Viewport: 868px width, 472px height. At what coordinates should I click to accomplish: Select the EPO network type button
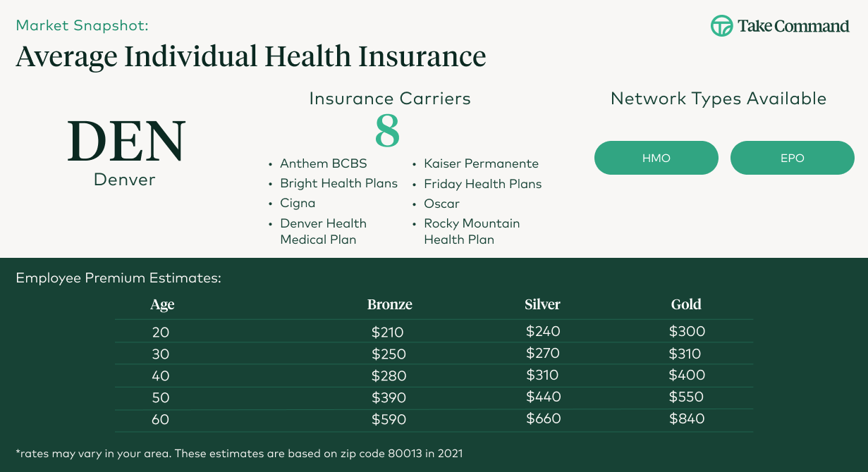click(792, 158)
